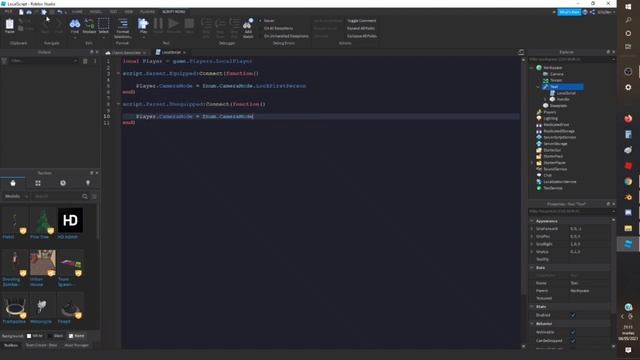Click the Format Selection icon
640x360 pixels.
pyautogui.click(x=123, y=27)
